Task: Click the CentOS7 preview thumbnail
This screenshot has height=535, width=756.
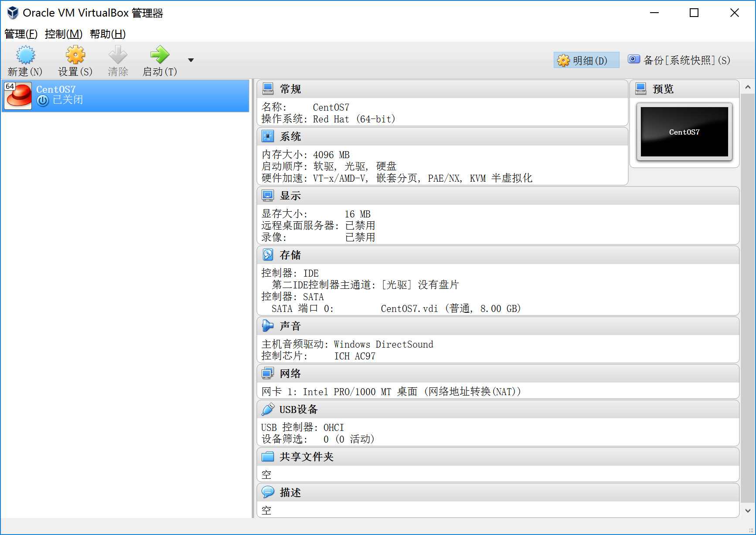Action: point(684,132)
